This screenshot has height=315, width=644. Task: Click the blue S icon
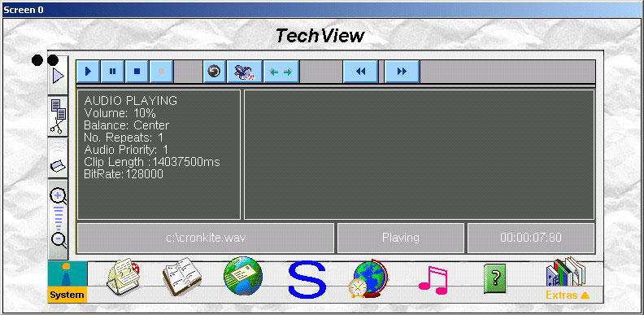click(x=307, y=279)
